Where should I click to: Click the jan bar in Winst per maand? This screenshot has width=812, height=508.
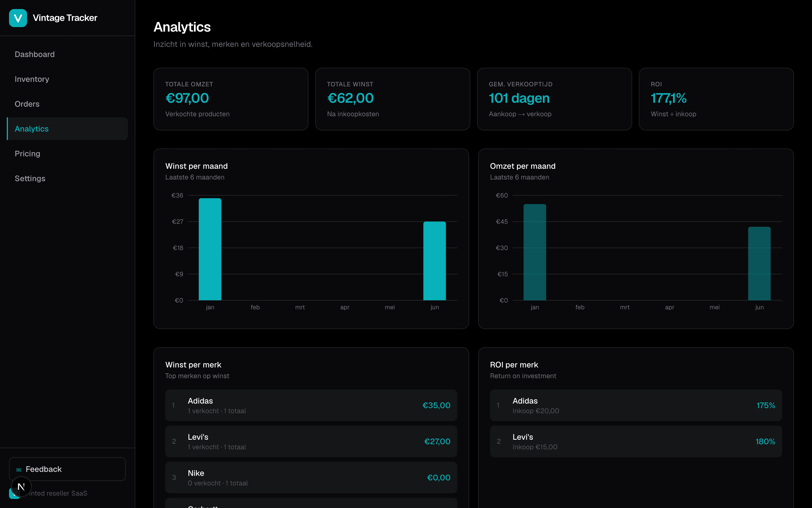click(x=210, y=249)
